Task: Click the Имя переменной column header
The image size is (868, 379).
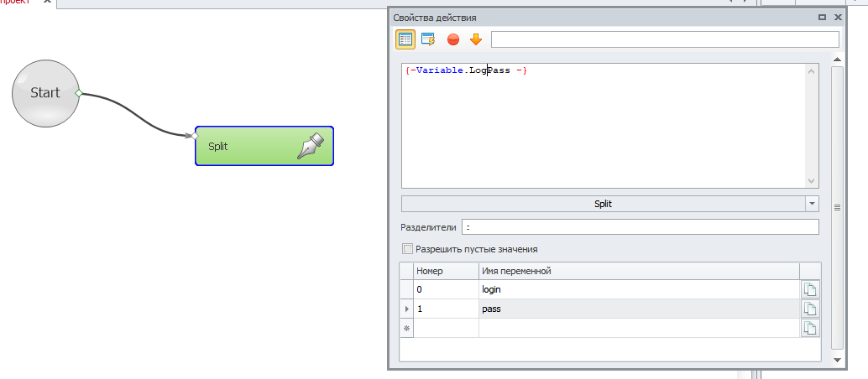Action: pos(639,271)
